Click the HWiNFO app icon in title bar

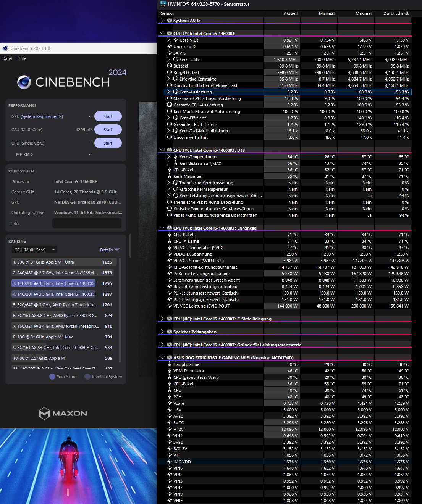click(163, 4)
